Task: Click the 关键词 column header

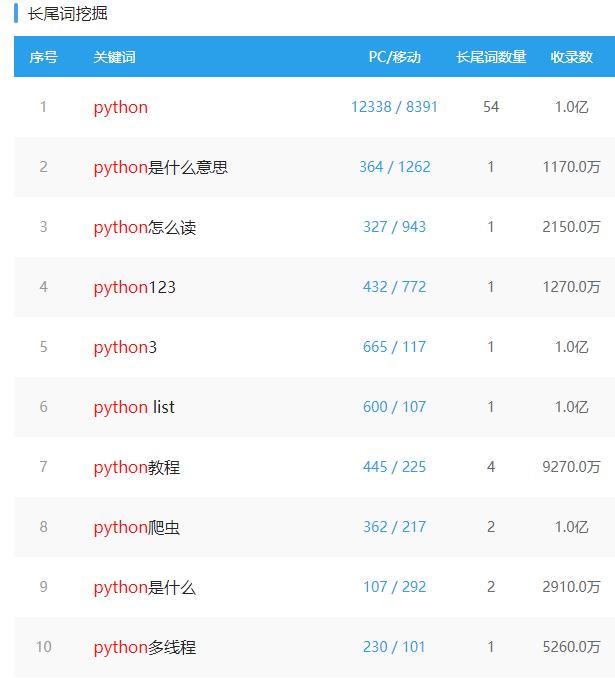Action: coord(115,57)
